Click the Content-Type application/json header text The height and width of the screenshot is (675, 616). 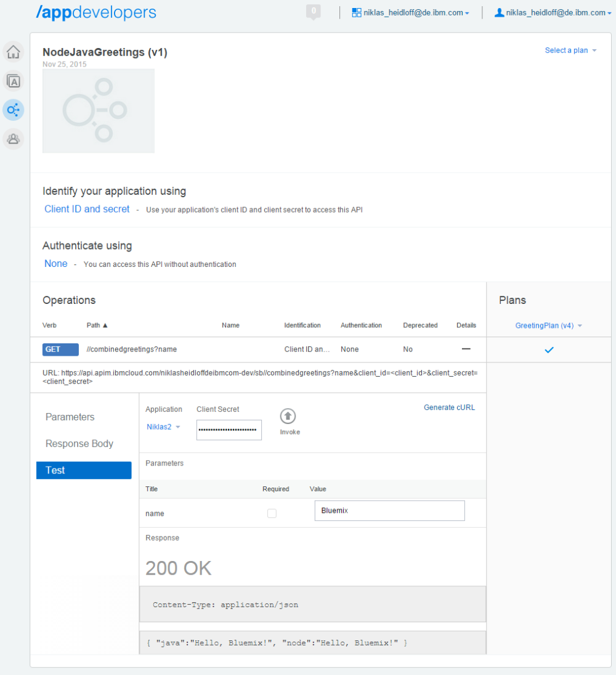pos(225,604)
